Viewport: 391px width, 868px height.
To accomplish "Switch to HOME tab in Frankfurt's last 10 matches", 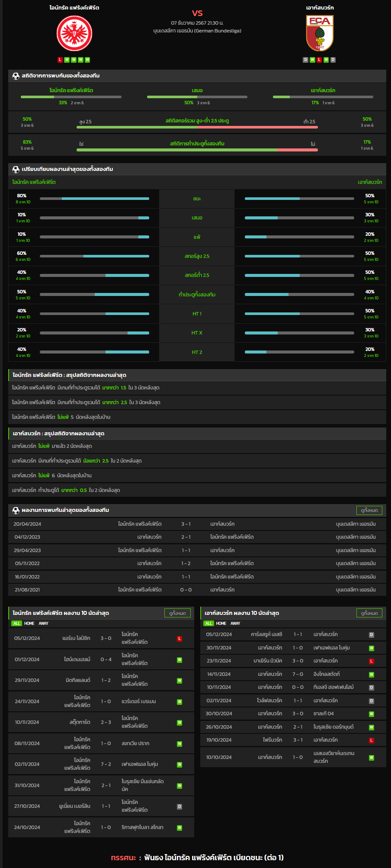I will (x=29, y=624).
